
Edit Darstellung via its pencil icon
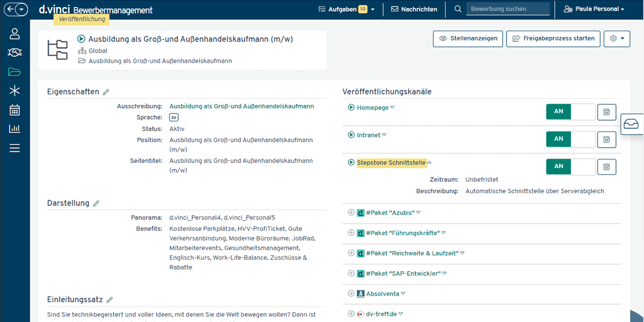point(97,203)
